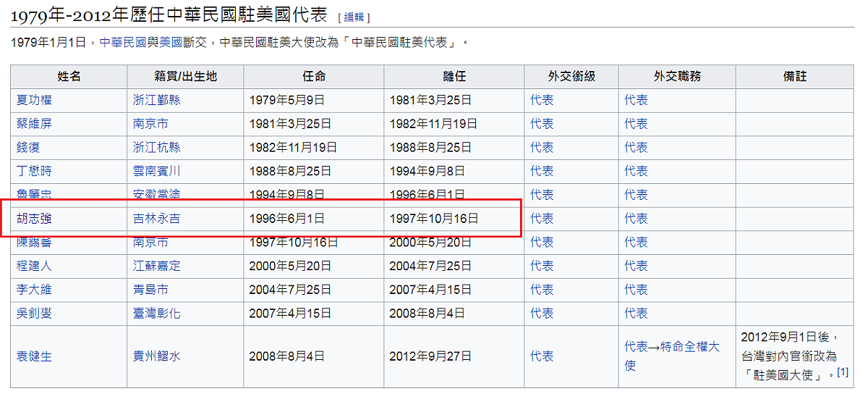Image resolution: width=868 pixels, height=399 pixels.
Task: Click 代表 in 袁健生's 外交銜級 column
Action: pos(542,356)
